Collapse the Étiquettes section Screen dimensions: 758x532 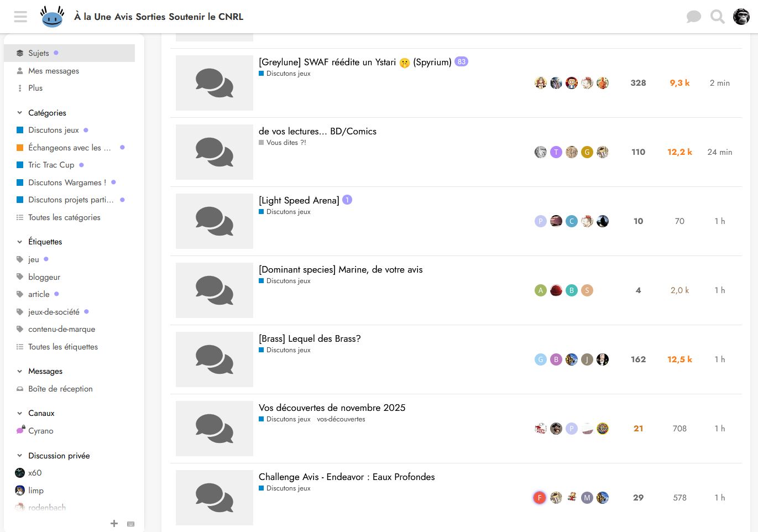click(x=20, y=242)
